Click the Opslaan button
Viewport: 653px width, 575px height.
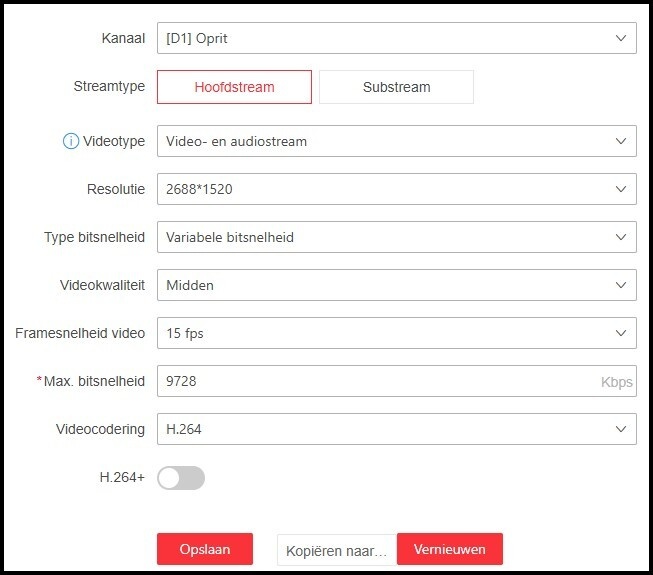tap(205, 549)
